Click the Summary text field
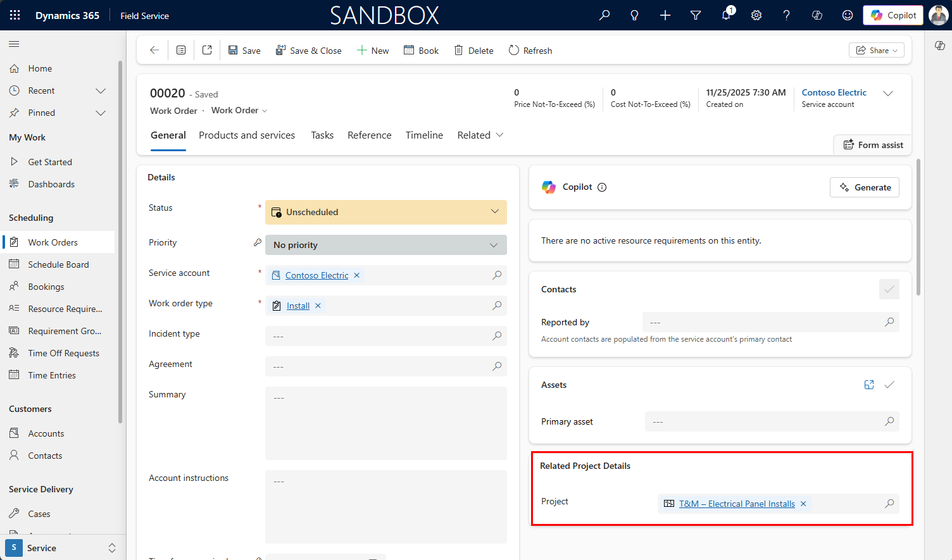 386,423
